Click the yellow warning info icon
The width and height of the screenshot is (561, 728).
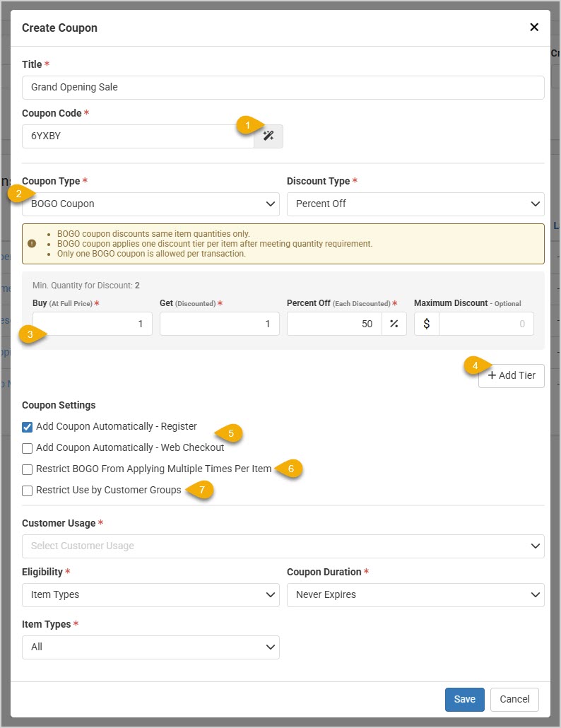[x=32, y=244]
